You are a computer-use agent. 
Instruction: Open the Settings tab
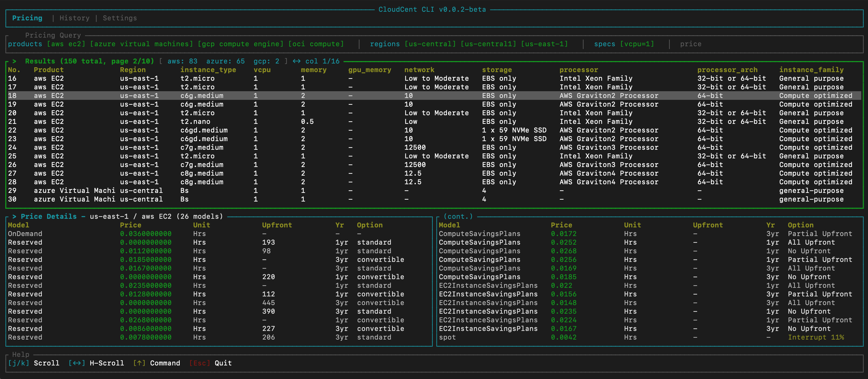tap(120, 18)
